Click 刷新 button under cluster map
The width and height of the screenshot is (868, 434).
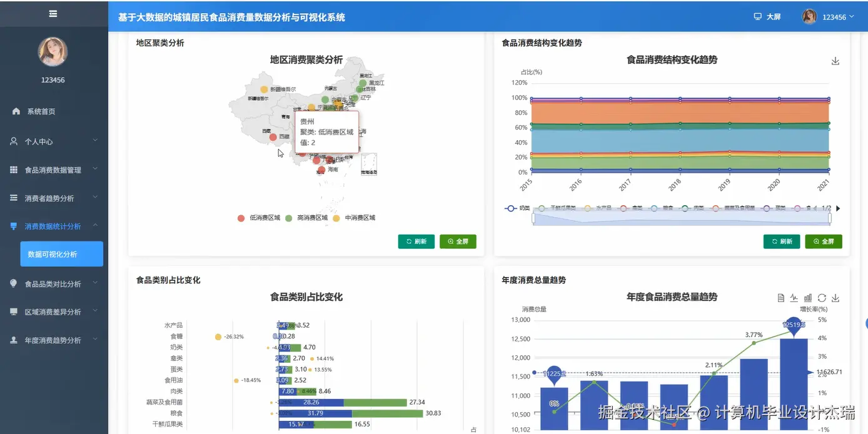coord(416,241)
